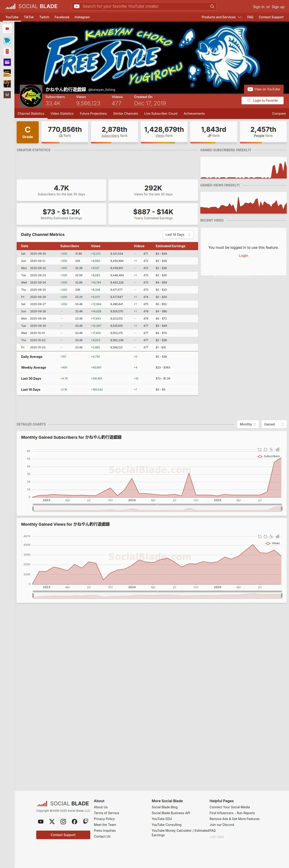Expand the Products and Services menu

221,17
